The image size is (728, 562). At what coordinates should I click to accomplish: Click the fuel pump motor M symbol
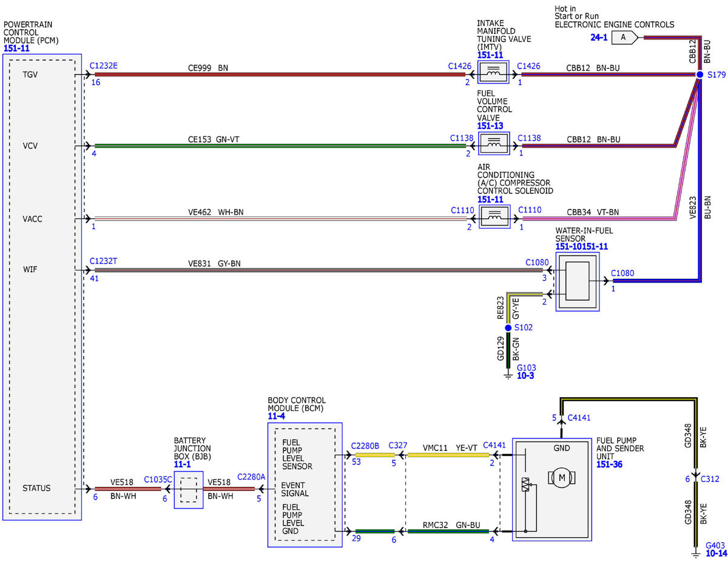point(561,478)
